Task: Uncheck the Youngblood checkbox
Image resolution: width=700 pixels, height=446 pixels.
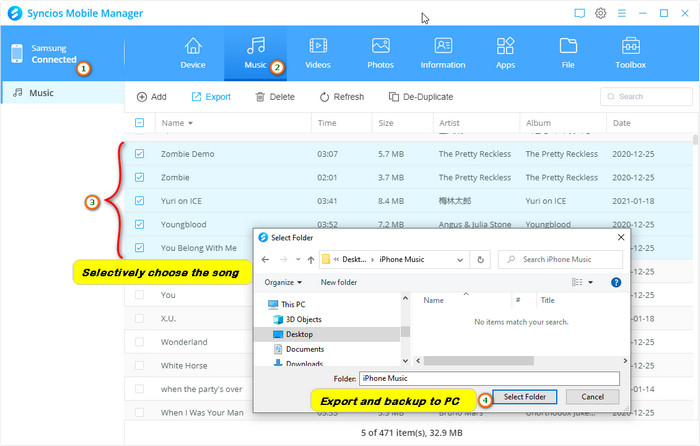Action: (x=139, y=224)
